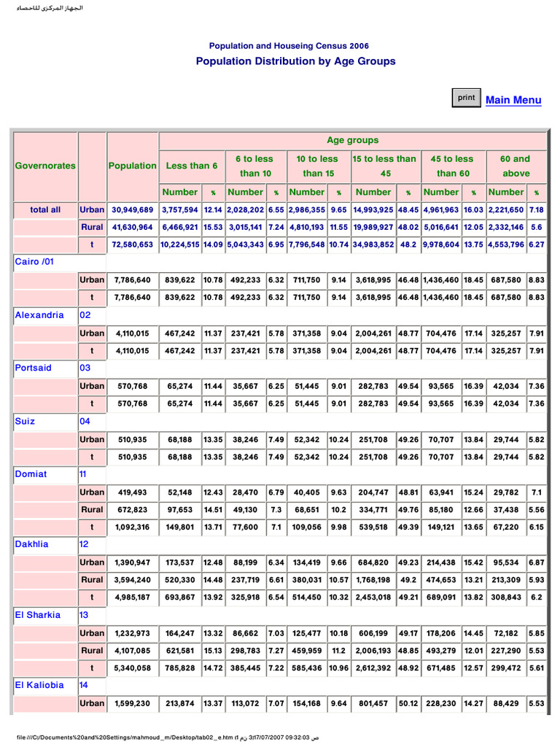Click code 02 beside Alexandria
560x747 pixels.
pyautogui.click(x=85, y=315)
